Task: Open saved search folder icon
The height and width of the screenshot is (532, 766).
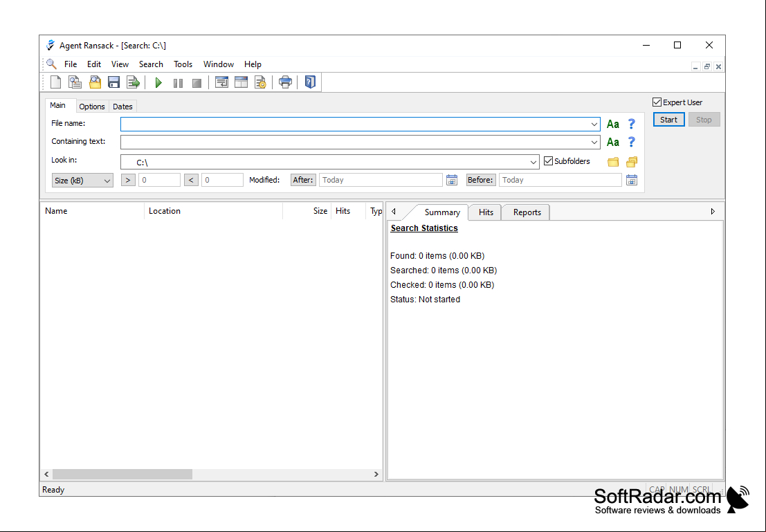Action: (95, 82)
